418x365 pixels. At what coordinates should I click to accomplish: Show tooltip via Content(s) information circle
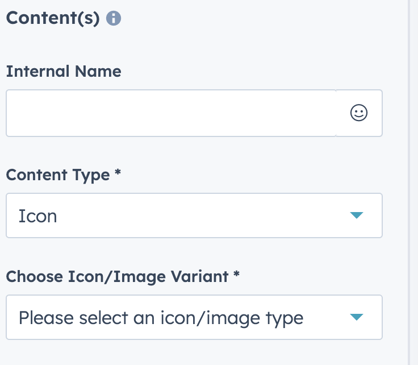(113, 18)
